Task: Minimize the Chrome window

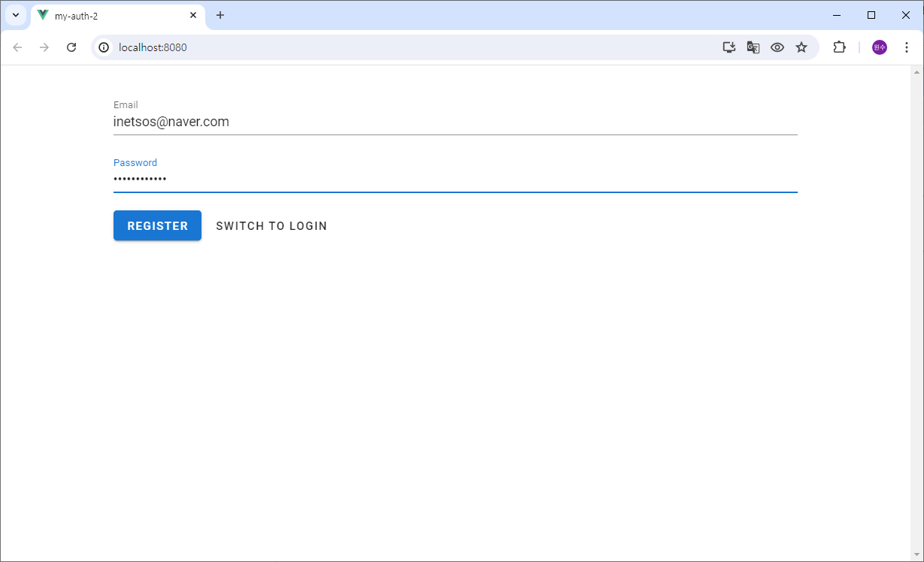Action: pyautogui.click(x=837, y=15)
